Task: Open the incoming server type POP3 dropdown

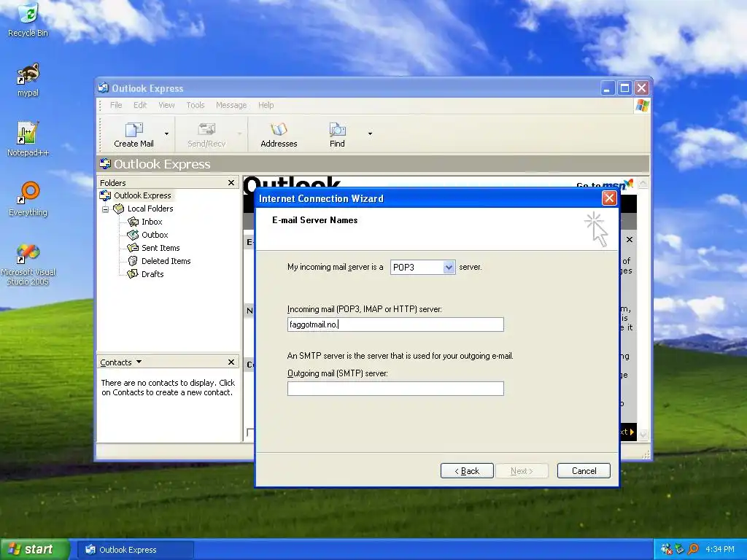Action: pyautogui.click(x=449, y=268)
